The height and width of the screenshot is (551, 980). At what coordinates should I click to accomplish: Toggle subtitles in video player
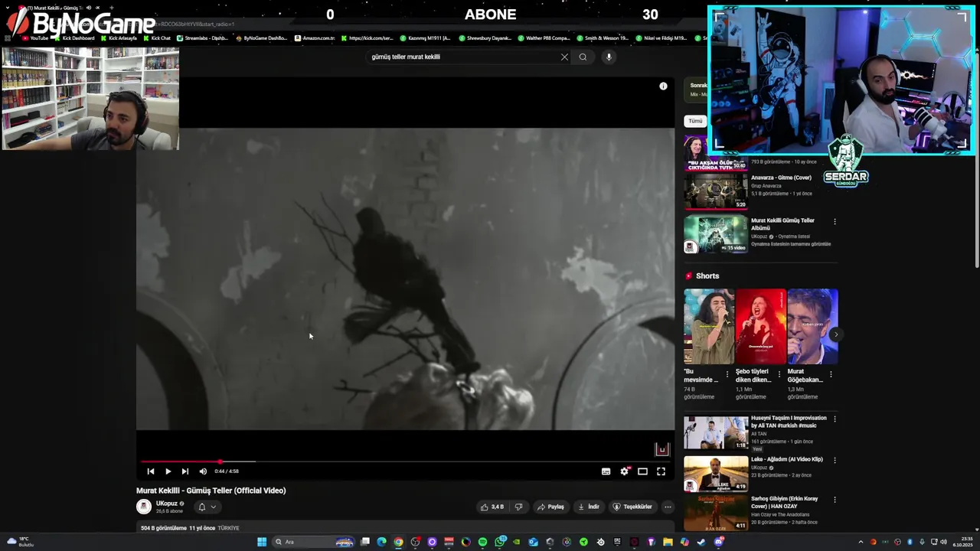[x=606, y=471]
